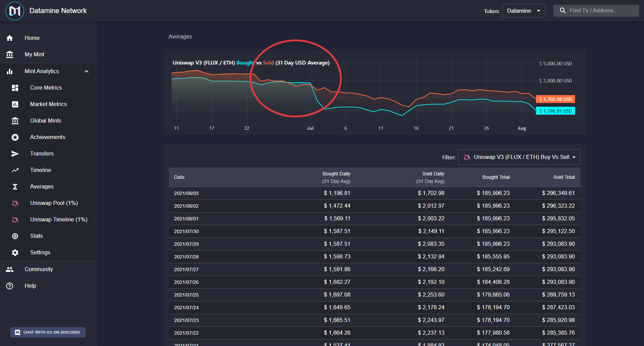This screenshot has height=346, width=644.
Task: Click the Achievements star icon
Action: click(15, 137)
